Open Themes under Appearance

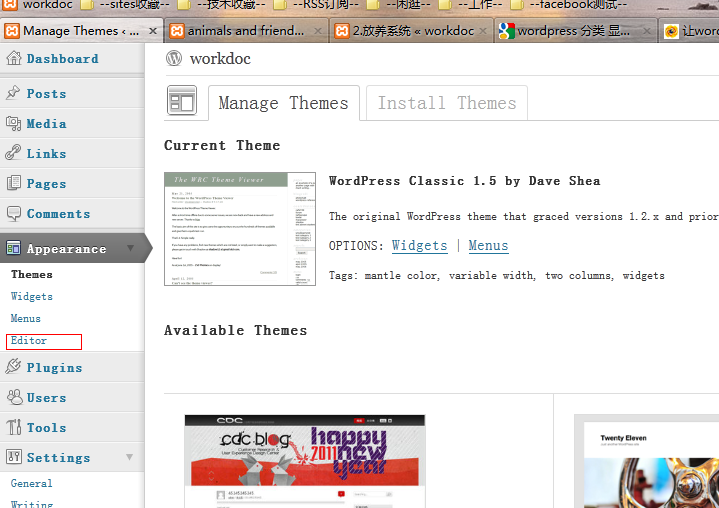pyautogui.click(x=32, y=274)
